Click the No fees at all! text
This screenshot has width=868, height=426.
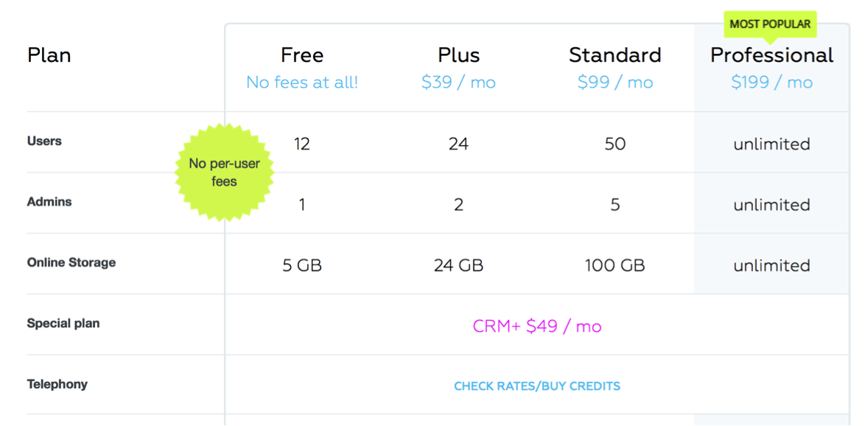(302, 83)
